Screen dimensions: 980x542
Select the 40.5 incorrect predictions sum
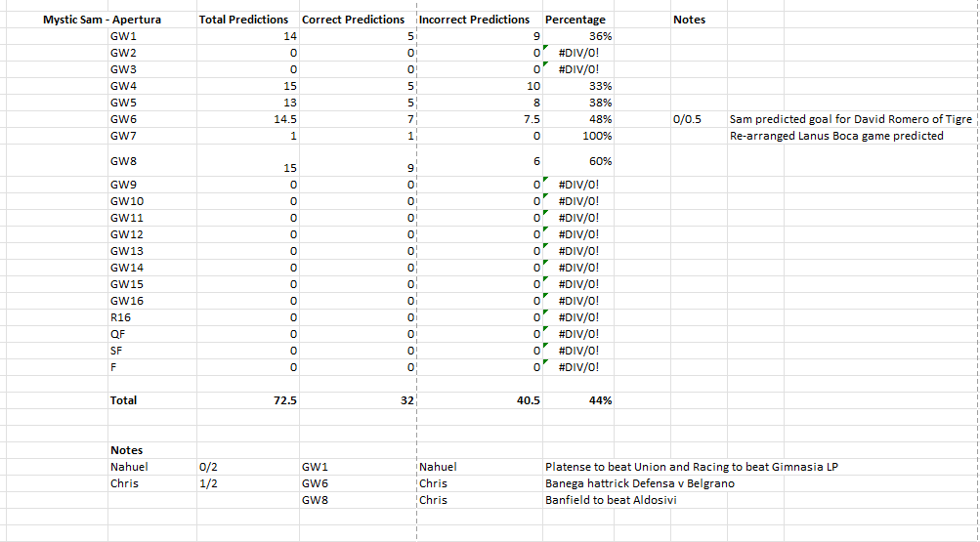click(x=529, y=400)
